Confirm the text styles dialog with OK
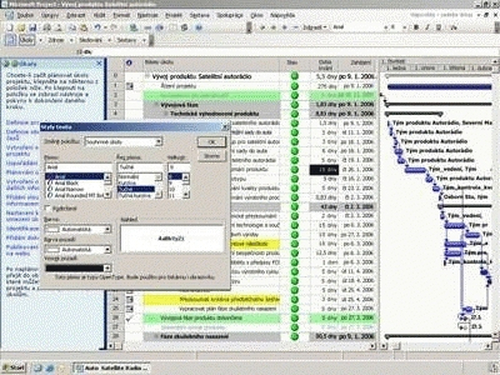Screen dimensions: 500x375 tap(212, 142)
